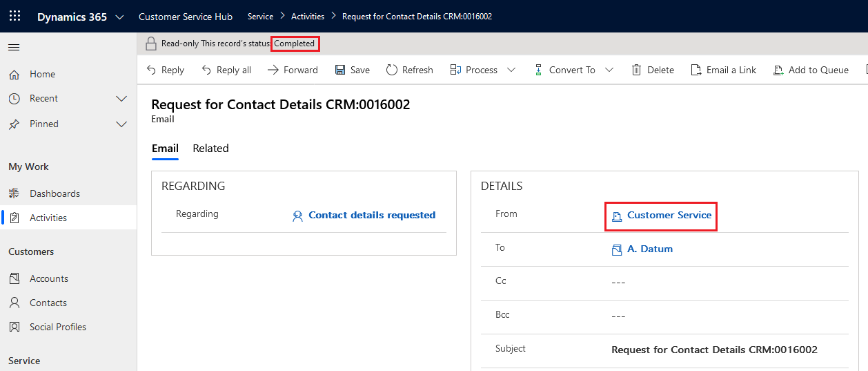Image resolution: width=868 pixels, height=371 pixels.
Task: Click the Bcc field value
Action: point(618,316)
